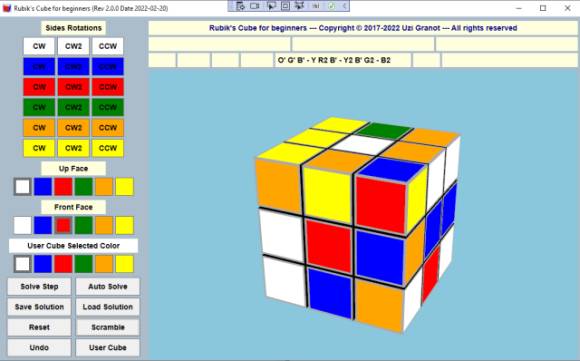Pick red in User Cube Selected Color

(63, 264)
